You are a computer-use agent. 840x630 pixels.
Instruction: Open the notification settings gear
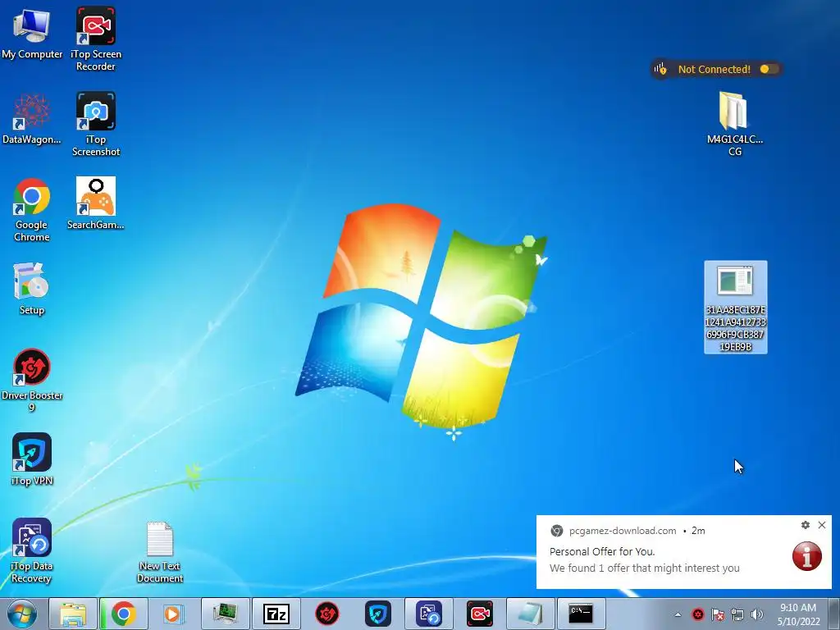(806, 525)
